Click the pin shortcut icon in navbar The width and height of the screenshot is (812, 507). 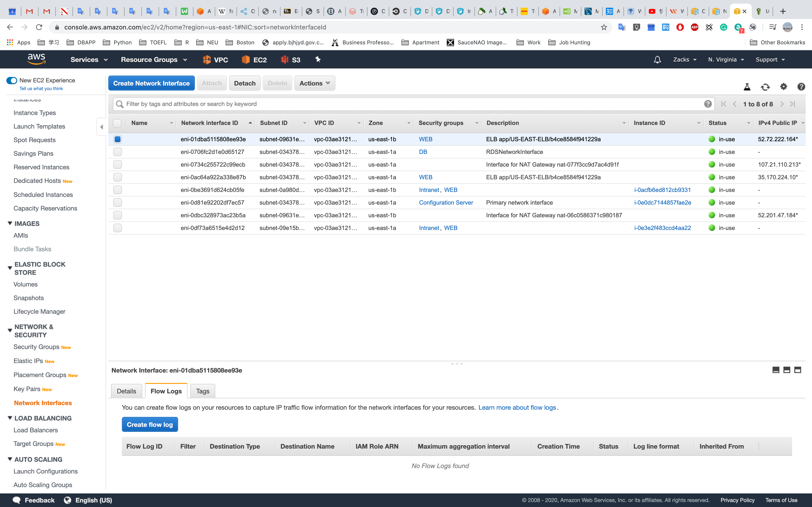318,60
